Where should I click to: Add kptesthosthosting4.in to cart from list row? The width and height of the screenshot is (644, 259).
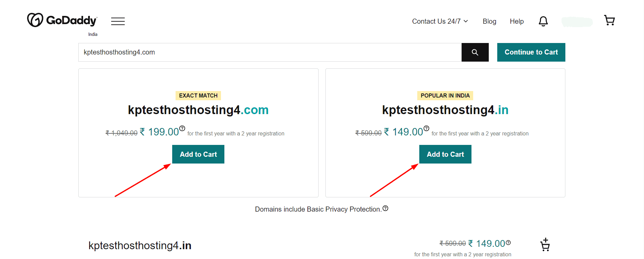(x=545, y=244)
